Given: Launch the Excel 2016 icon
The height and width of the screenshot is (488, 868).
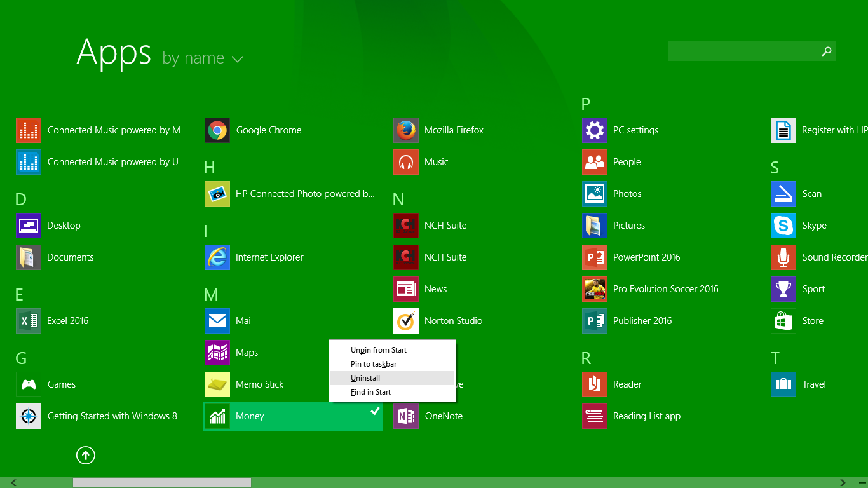Looking at the screenshot, I should pyautogui.click(x=29, y=321).
